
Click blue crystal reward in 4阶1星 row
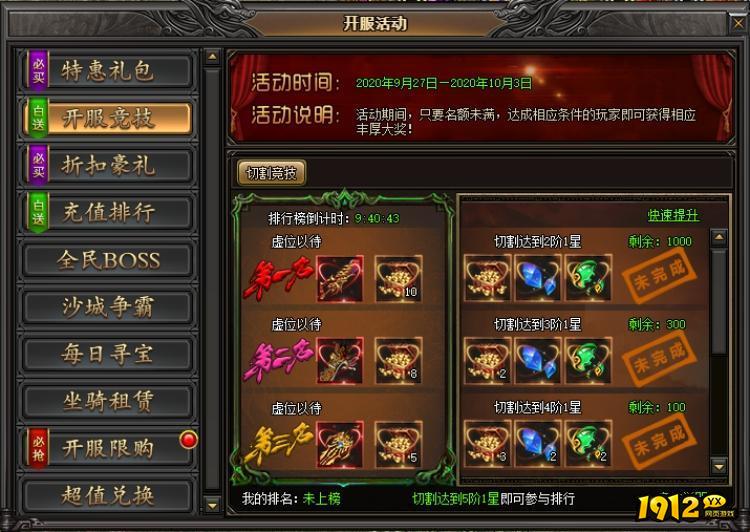538,443
